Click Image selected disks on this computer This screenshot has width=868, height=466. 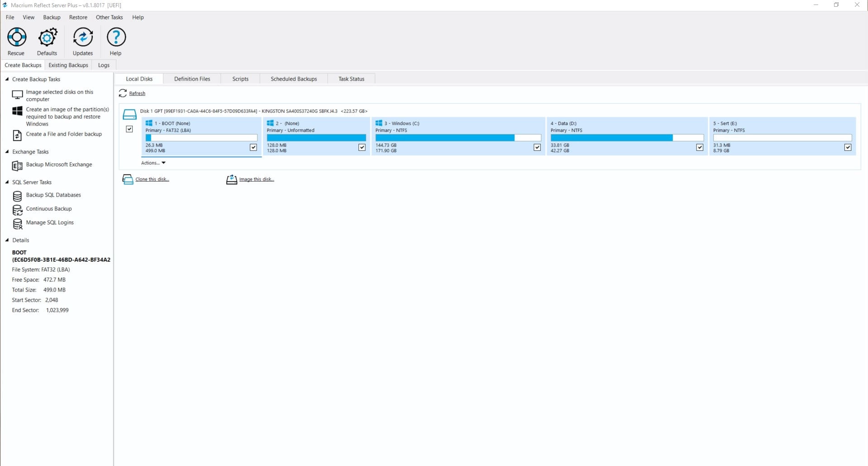[x=60, y=96]
